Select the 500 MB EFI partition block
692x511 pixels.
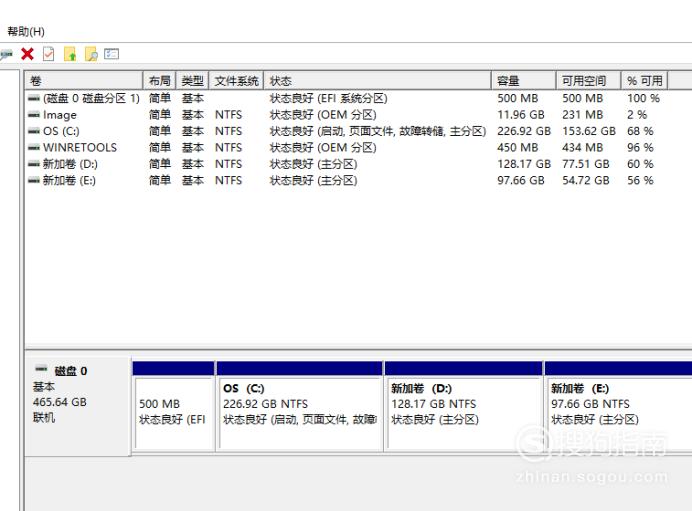[173, 406]
